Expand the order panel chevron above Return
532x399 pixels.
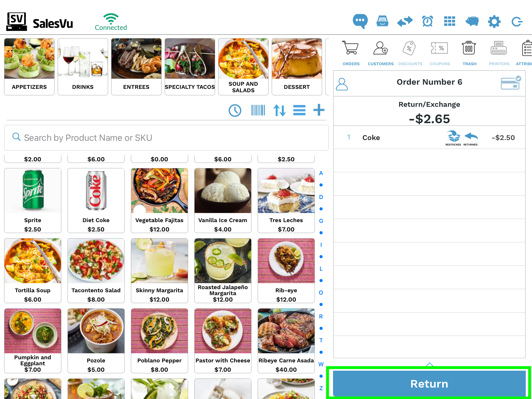[x=430, y=364]
